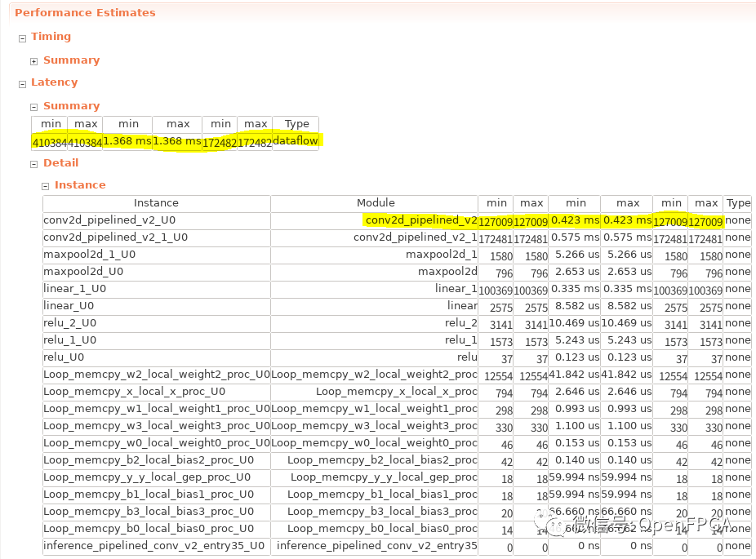Select the conv2d_pipelined_v2_U0 instance row
Screen dimensions: 756x559
(x=156, y=220)
